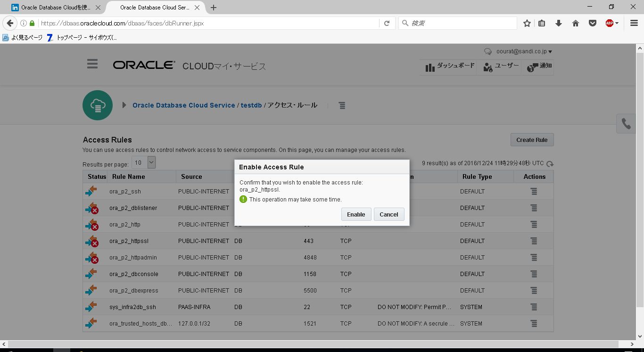Open the Actions menu for sys_infra2db_ssh
The width and height of the screenshot is (644, 352).
[534, 307]
